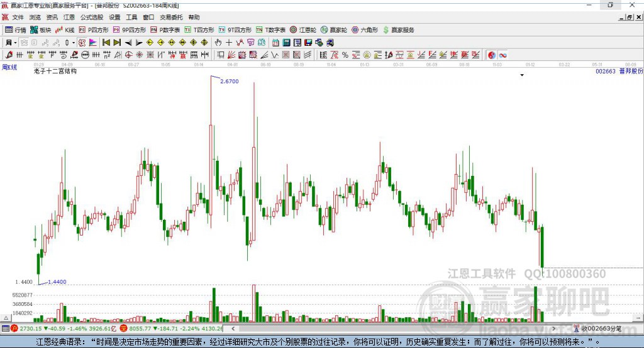
Task: Open the chart-top small dropdown triangle
Action: pos(522,75)
